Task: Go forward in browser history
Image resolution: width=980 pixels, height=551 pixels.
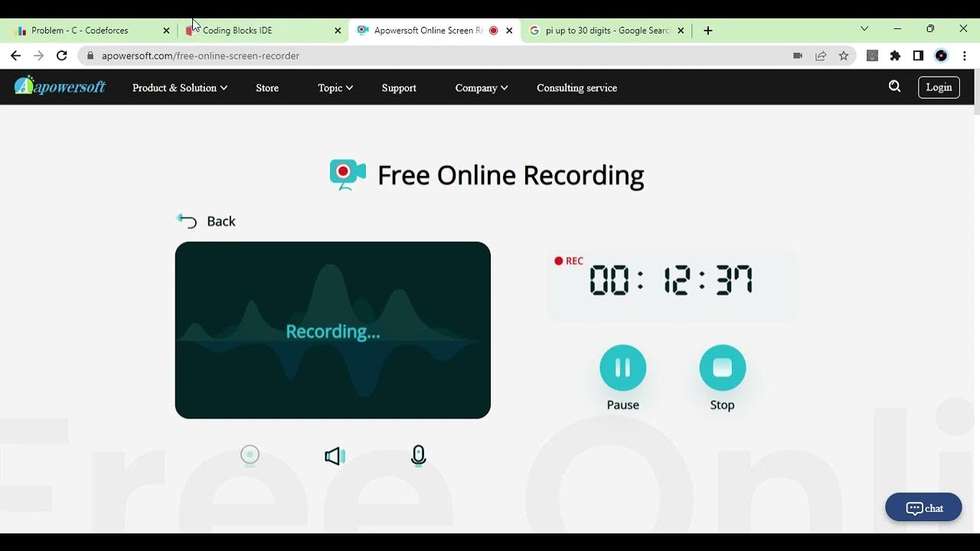Action: point(38,56)
